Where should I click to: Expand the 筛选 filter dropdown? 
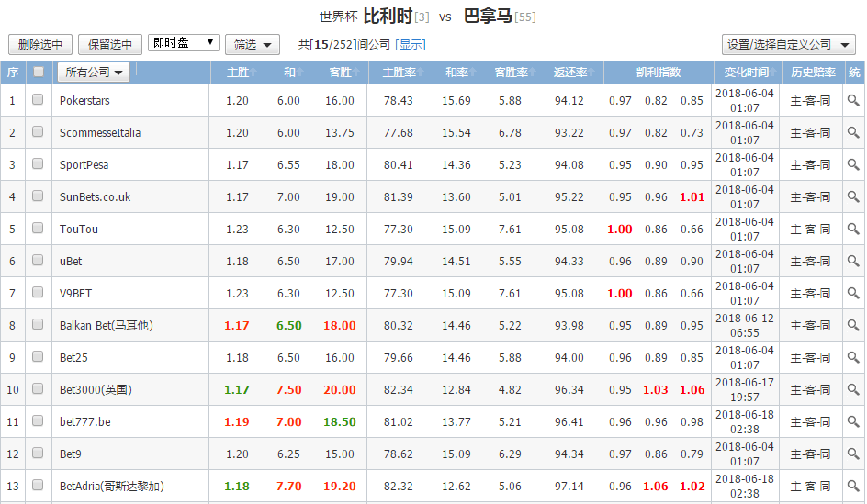tap(253, 44)
